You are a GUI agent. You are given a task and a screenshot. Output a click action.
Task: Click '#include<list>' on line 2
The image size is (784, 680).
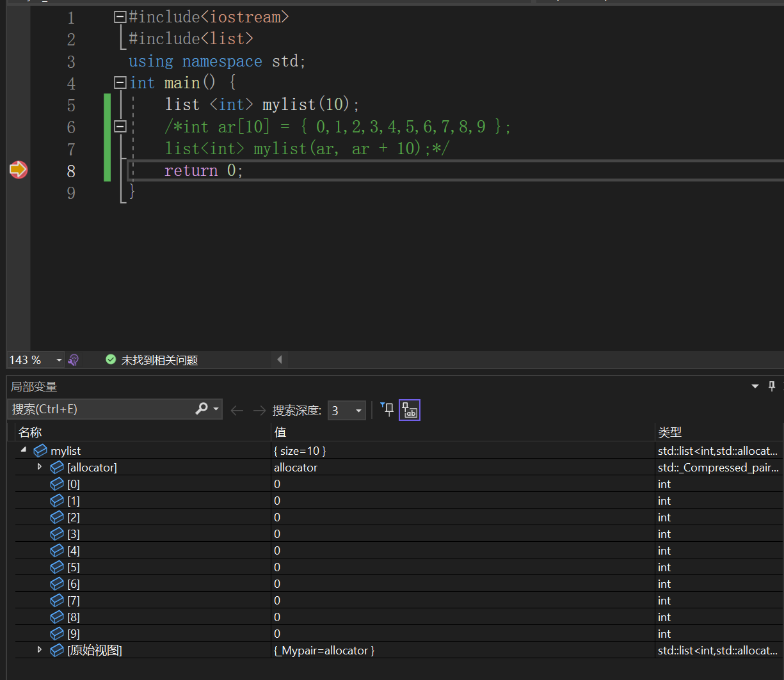coord(191,39)
